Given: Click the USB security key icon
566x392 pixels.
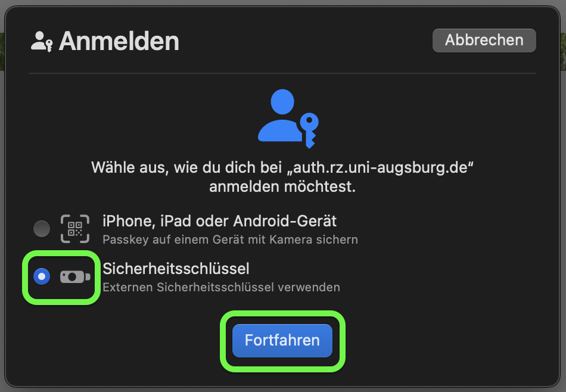Looking at the screenshot, I should coord(75,277).
